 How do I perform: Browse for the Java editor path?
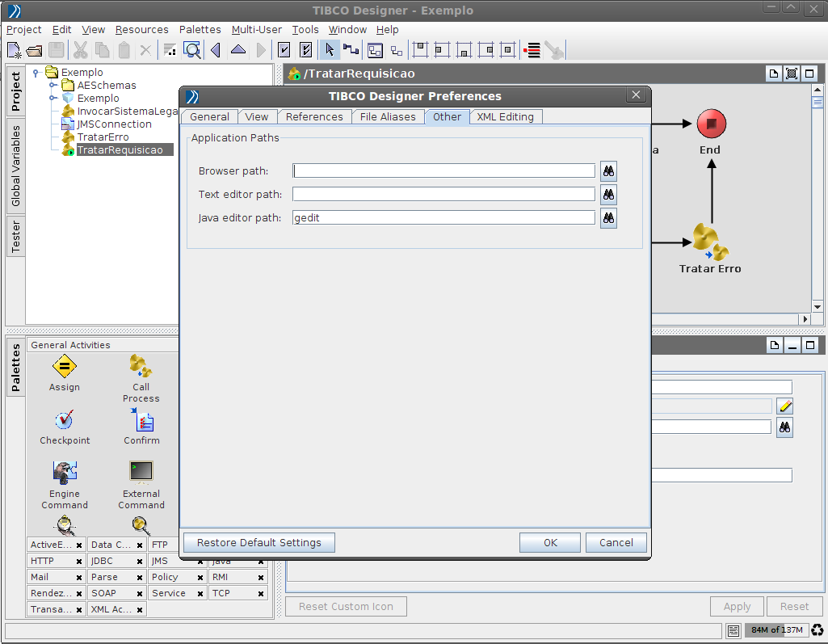(x=608, y=217)
